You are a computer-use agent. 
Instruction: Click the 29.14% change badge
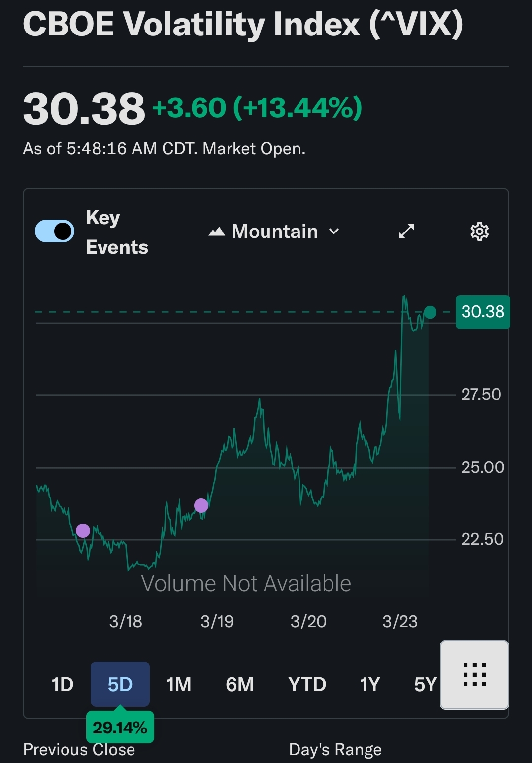pos(120,727)
